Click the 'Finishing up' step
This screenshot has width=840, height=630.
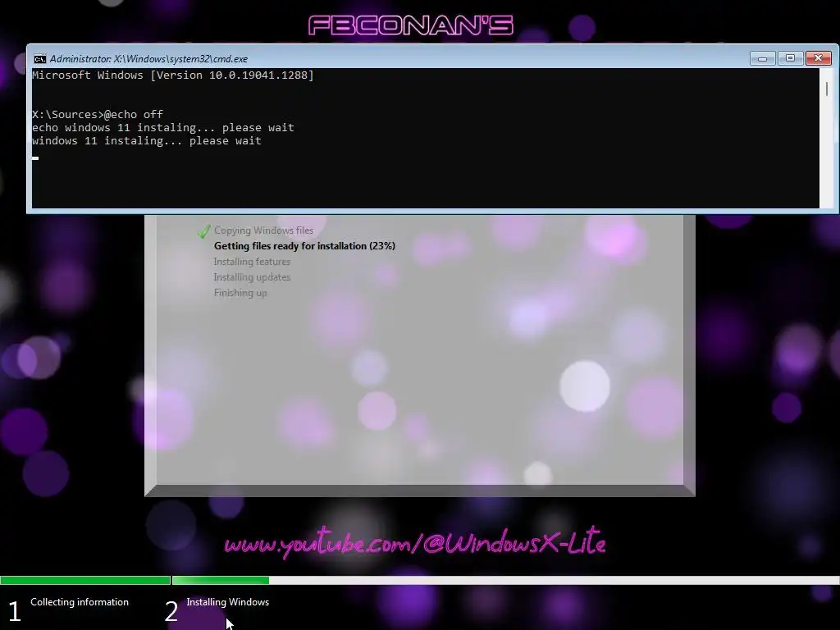tap(240, 293)
